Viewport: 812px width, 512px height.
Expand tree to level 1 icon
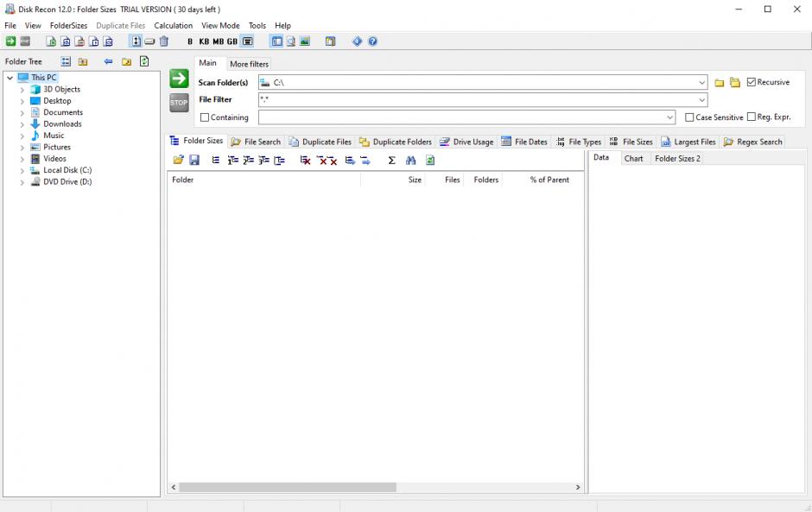(233, 161)
